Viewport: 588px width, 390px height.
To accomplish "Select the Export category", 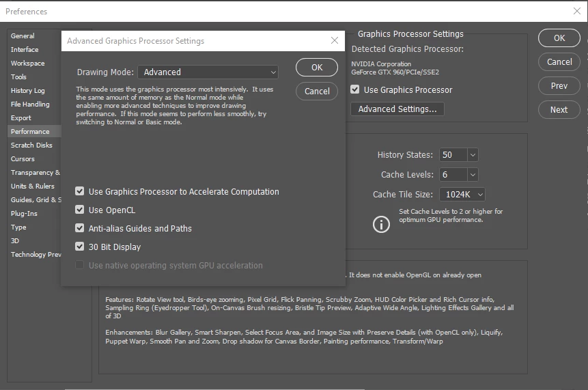I will coord(21,117).
